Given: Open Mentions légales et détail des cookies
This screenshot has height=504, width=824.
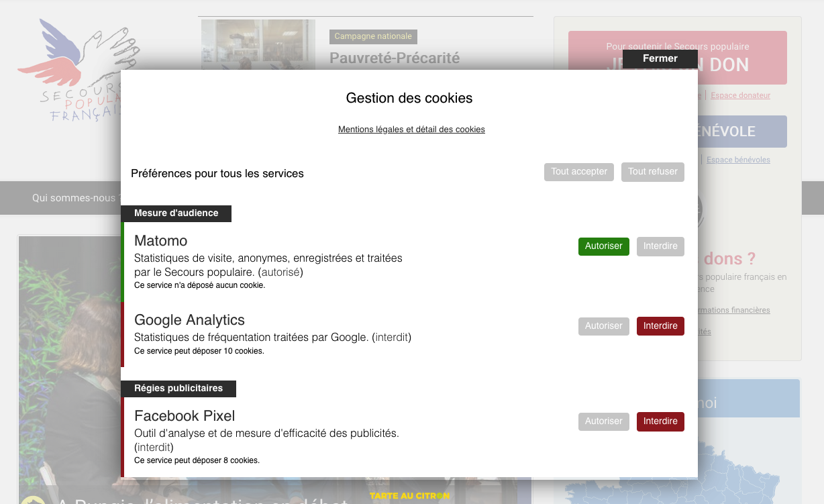Looking at the screenshot, I should pos(411,130).
